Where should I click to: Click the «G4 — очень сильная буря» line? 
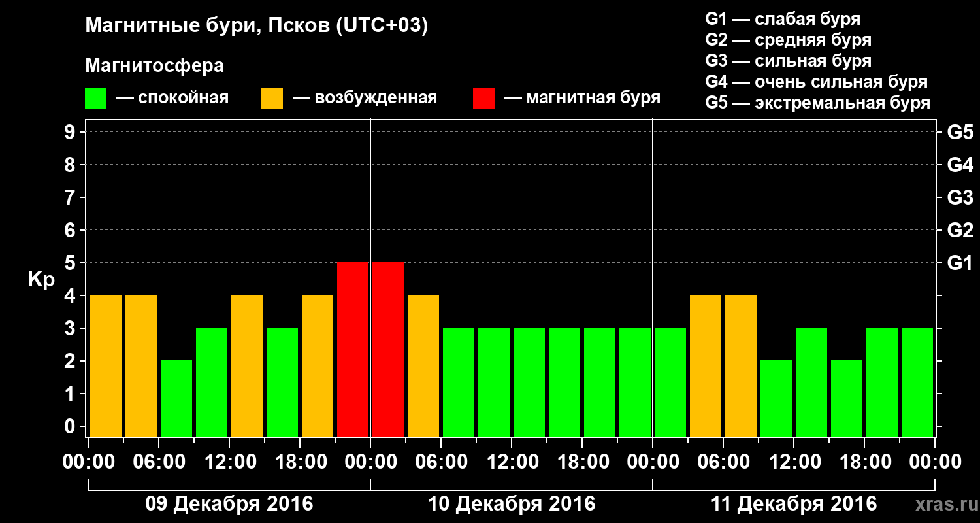click(817, 82)
